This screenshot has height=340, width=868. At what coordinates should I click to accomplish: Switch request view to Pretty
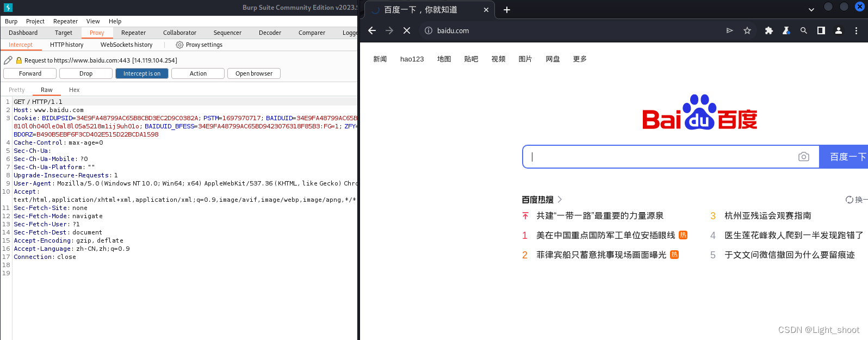[x=17, y=90]
